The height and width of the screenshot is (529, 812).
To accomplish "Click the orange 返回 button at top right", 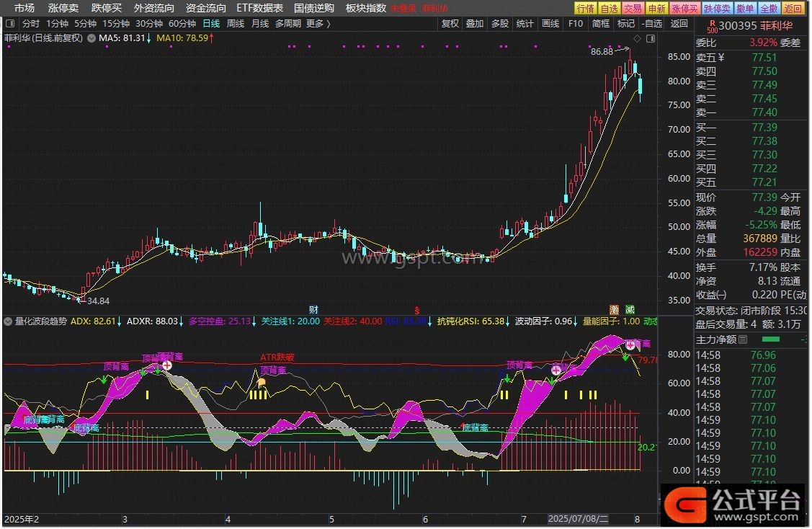I will [793, 9].
